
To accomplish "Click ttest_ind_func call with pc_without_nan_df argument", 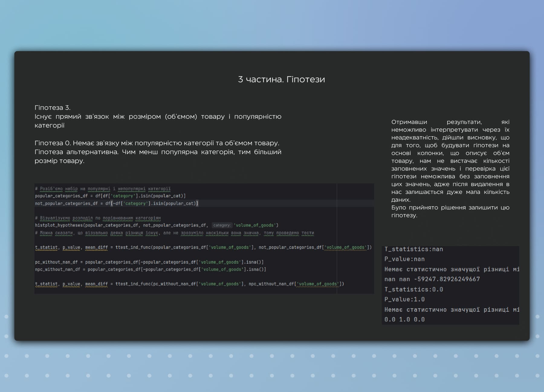I will (x=189, y=284).
